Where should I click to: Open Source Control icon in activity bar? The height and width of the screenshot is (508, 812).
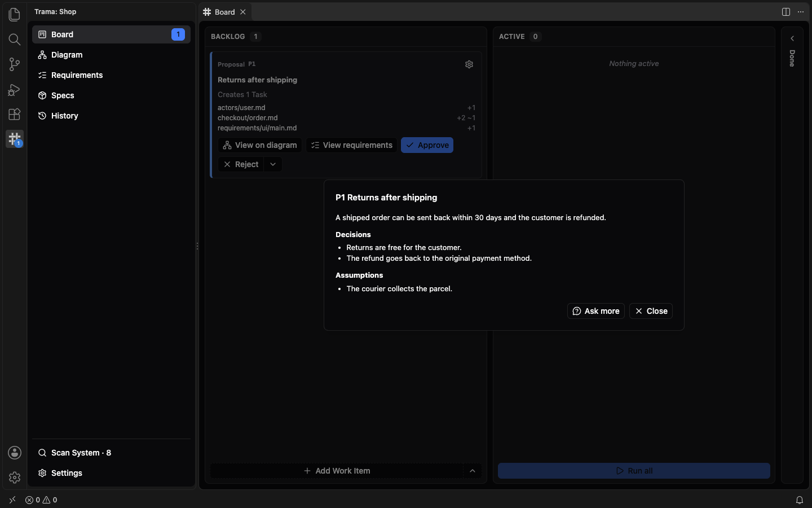click(15, 64)
